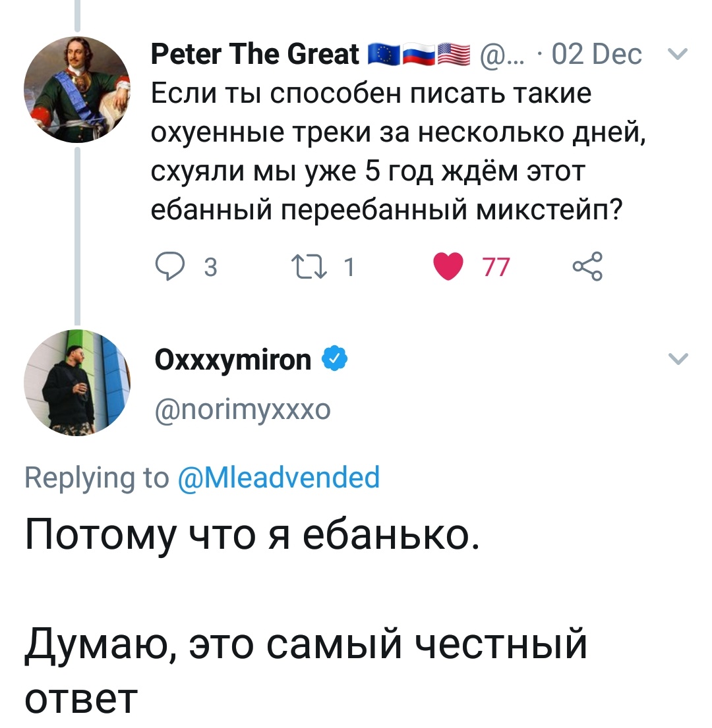
Task: Open the Oxxxymiron display name
Action: pyautogui.click(x=233, y=360)
